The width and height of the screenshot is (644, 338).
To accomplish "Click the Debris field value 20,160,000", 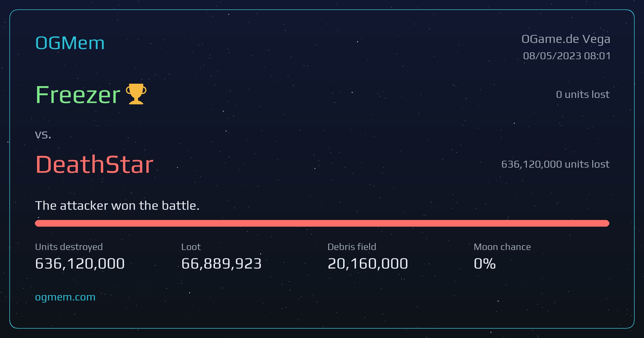I will (x=368, y=263).
